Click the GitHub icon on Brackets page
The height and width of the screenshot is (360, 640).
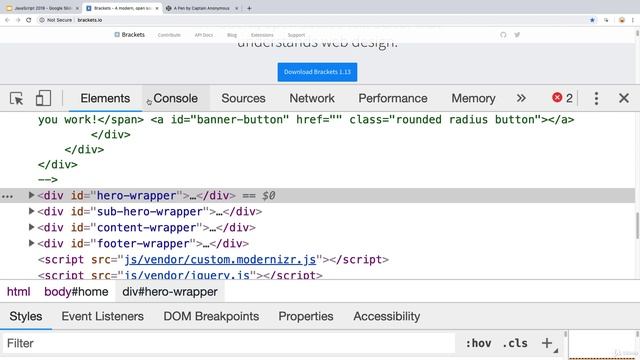click(503, 35)
